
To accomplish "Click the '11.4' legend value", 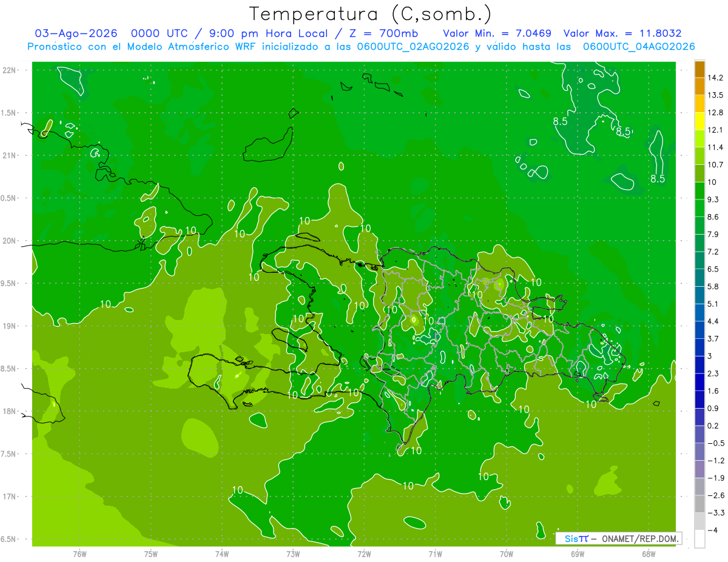I will (x=715, y=147).
